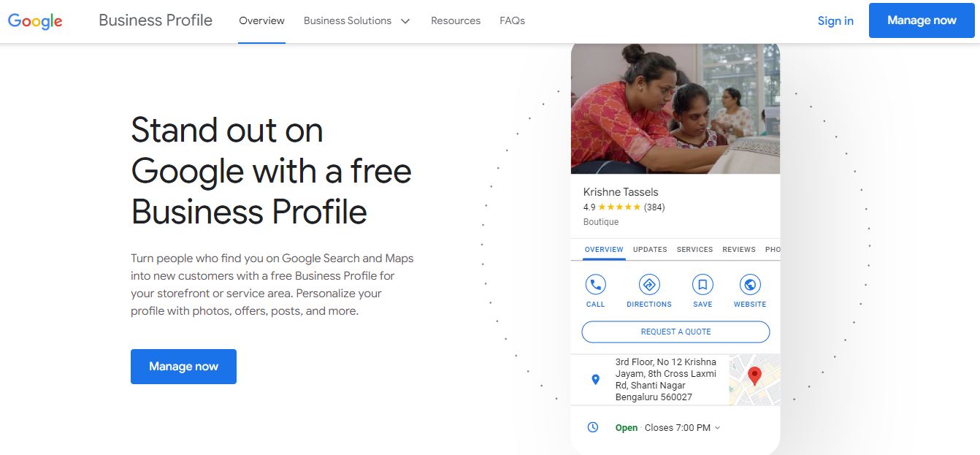Viewport: 980px width, 455px height.
Task: Select the SERVICES tab
Action: point(694,250)
